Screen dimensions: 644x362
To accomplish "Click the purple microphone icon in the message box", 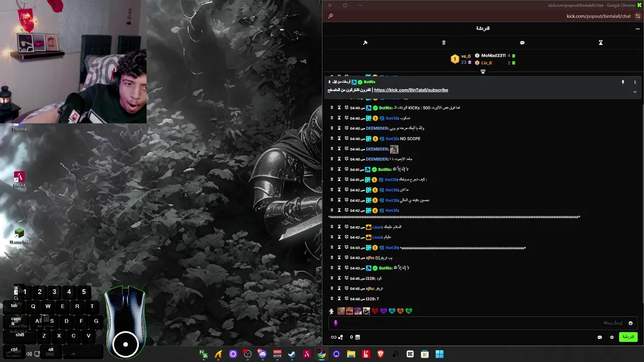I will coord(336,323).
